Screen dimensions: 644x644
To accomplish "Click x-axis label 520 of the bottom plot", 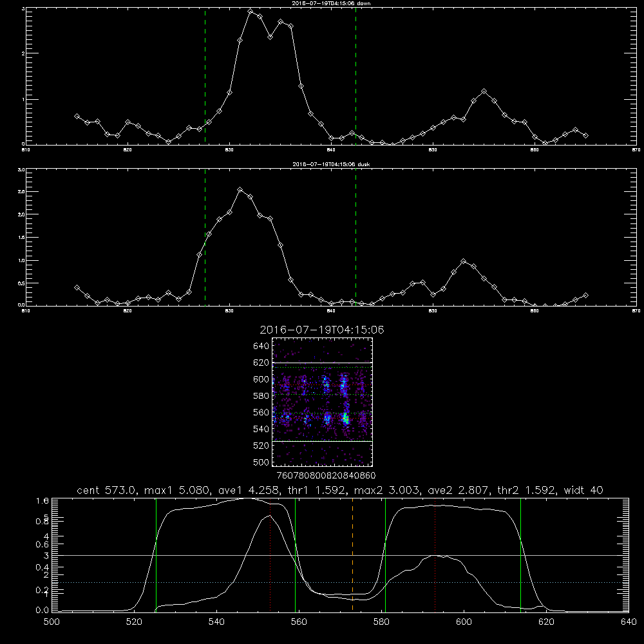I will tap(134, 622).
